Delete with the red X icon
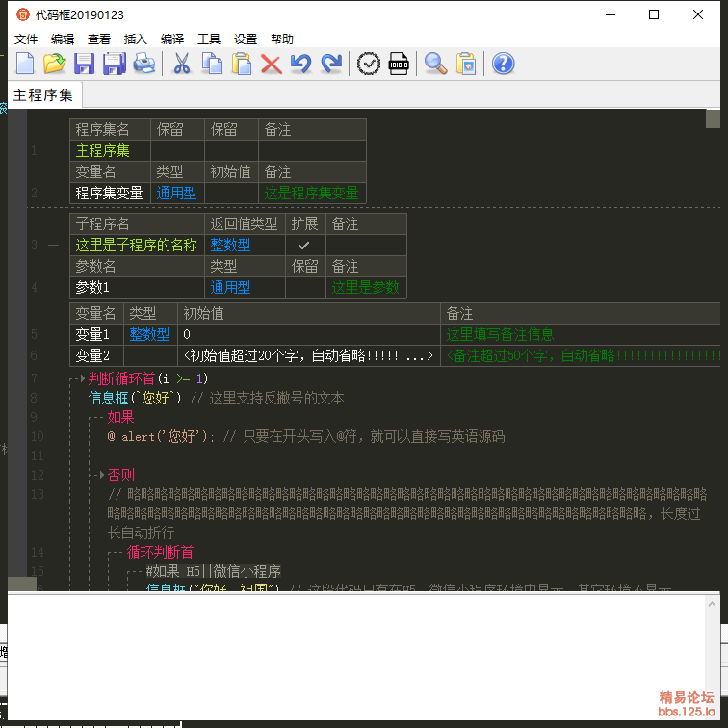 pos(272,65)
